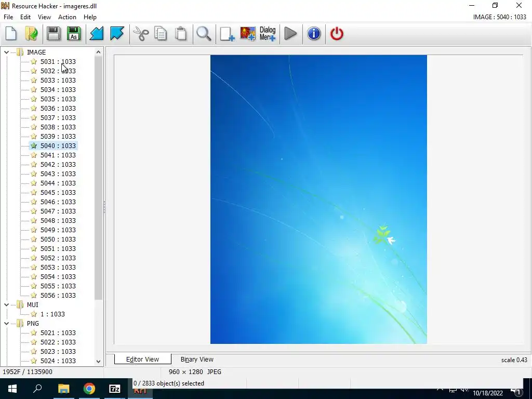The image size is (532, 399).
Task: Select PNG resource 5024 : 1033
Action: click(58, 361)
